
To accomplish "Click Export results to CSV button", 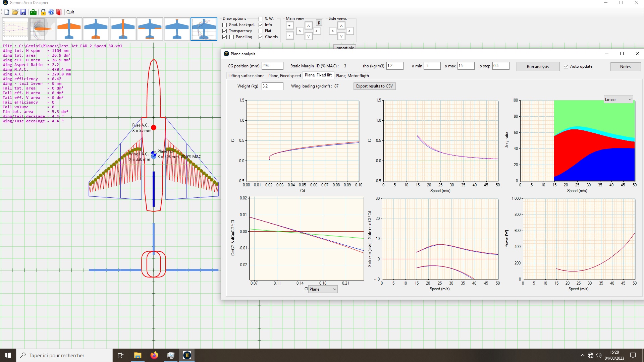I will (374, 86).
